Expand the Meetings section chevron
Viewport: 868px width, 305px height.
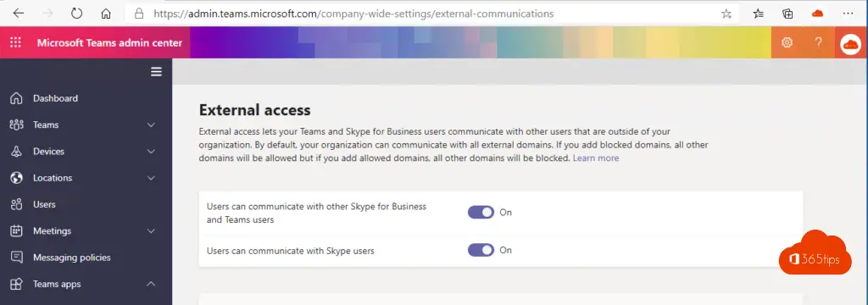pyautogui.click(x=151, y=231)
